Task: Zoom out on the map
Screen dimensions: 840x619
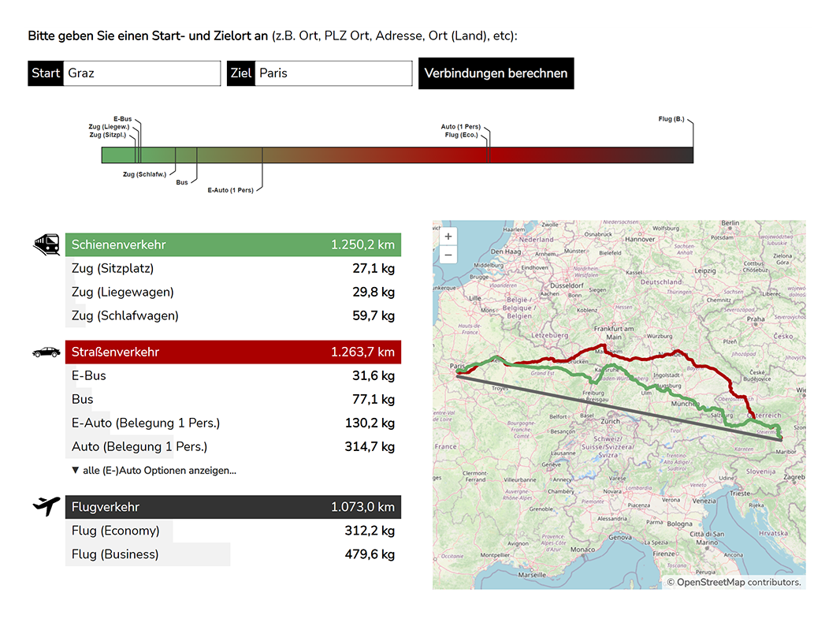Action: tap(448, 255)
